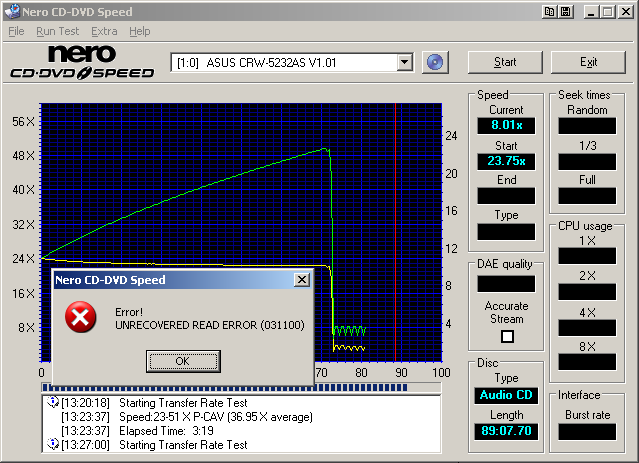Viewport: 639px width, 463px height.
Task: Click the test progress bar below the graph
Action: click(x=241, y=387)
